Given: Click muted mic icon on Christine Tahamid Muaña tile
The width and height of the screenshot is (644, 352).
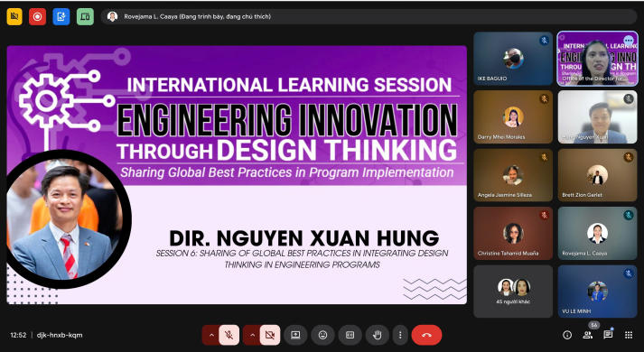Looking at the screenshot, I should [x=545, y=215].
